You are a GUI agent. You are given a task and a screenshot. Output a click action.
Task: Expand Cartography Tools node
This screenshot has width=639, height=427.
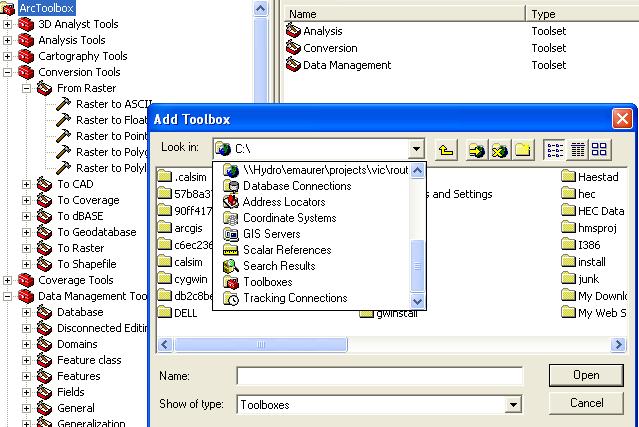[x=7, y=56]
